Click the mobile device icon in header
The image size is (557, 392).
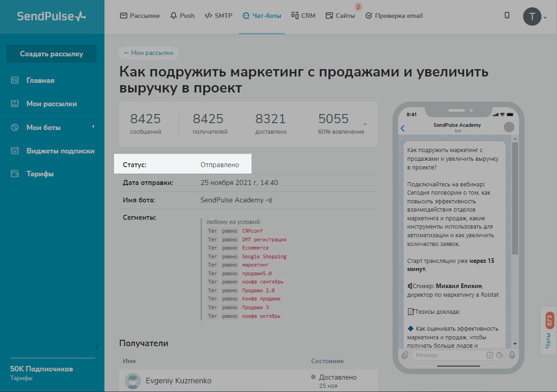click(x=507, y=16)
